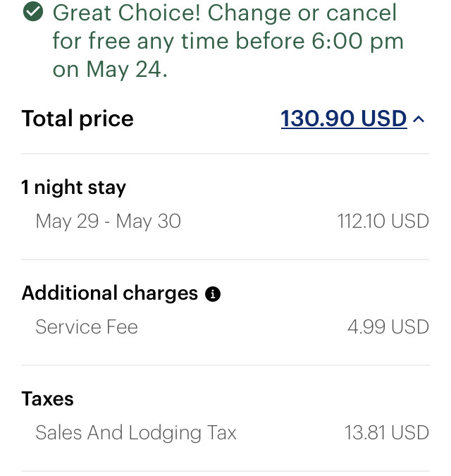Click the divider line below Total price

pyautogui.click(x=225, y=154)
